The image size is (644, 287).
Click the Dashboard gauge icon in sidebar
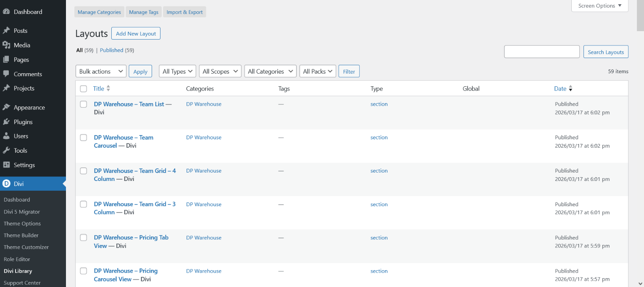pos(6,12)
